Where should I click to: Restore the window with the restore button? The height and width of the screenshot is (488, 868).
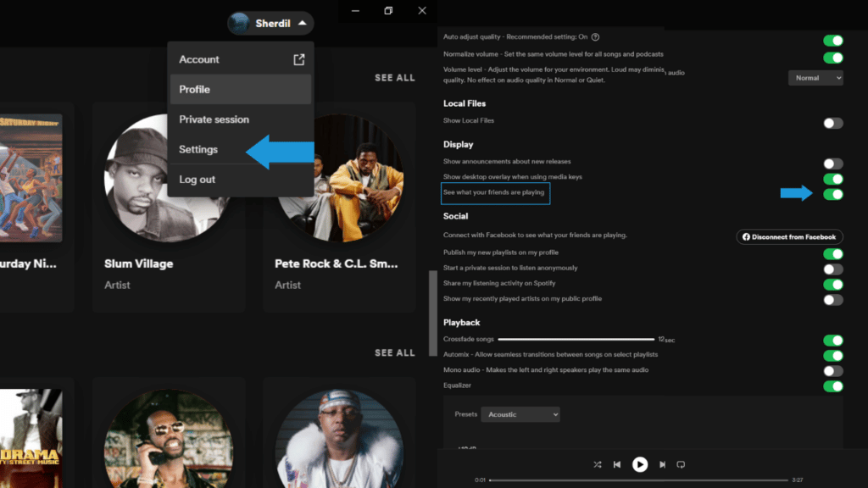point(388,10)
